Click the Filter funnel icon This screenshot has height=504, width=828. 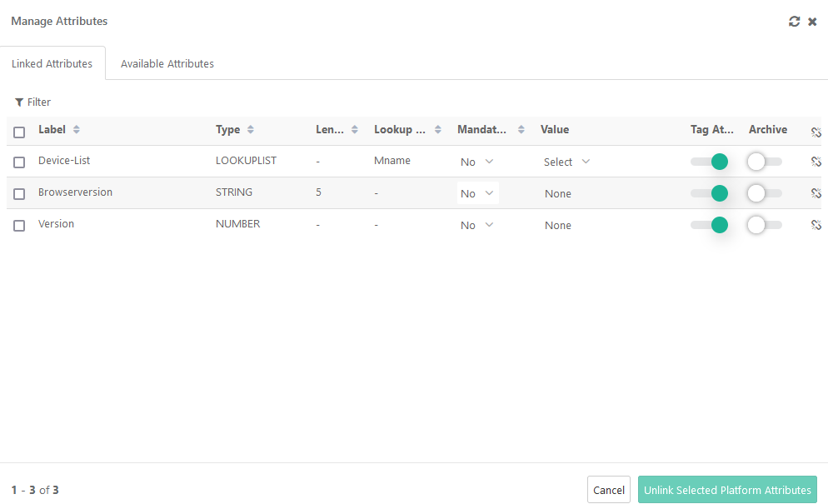(x=18, y=102)
